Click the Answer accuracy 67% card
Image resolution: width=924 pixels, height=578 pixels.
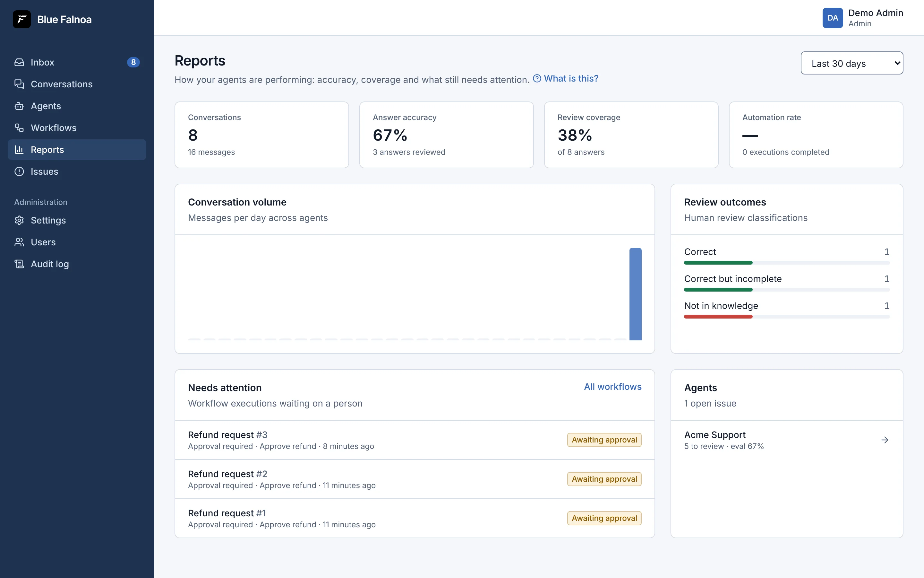pyautogui.click(x=446, y=135)
